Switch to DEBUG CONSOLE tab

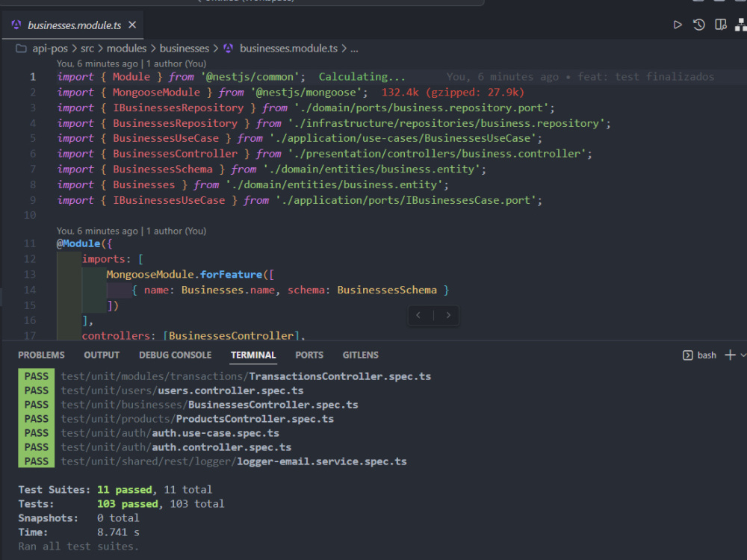pyautogui.click(x=176, y=355)
